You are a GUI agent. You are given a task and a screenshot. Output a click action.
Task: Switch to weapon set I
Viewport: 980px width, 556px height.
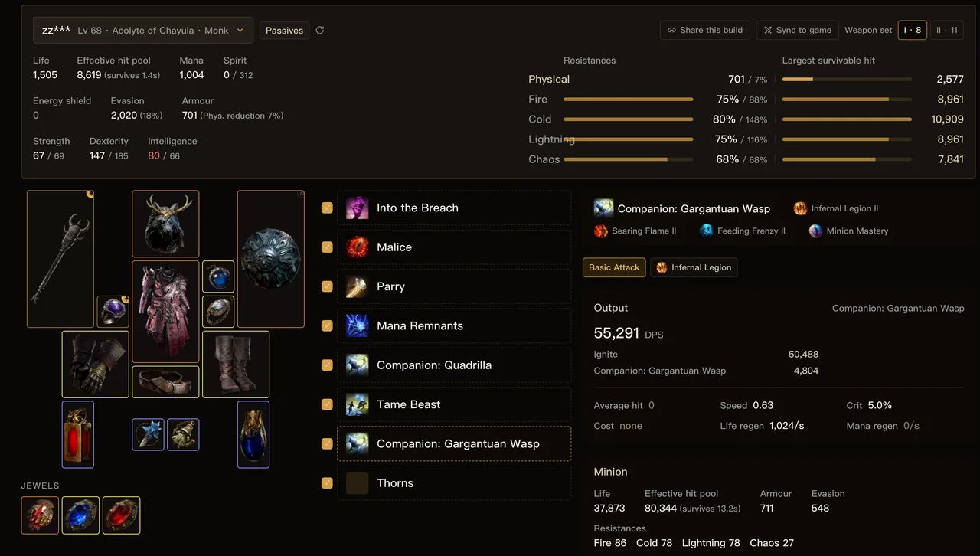[x=913, y=31]
